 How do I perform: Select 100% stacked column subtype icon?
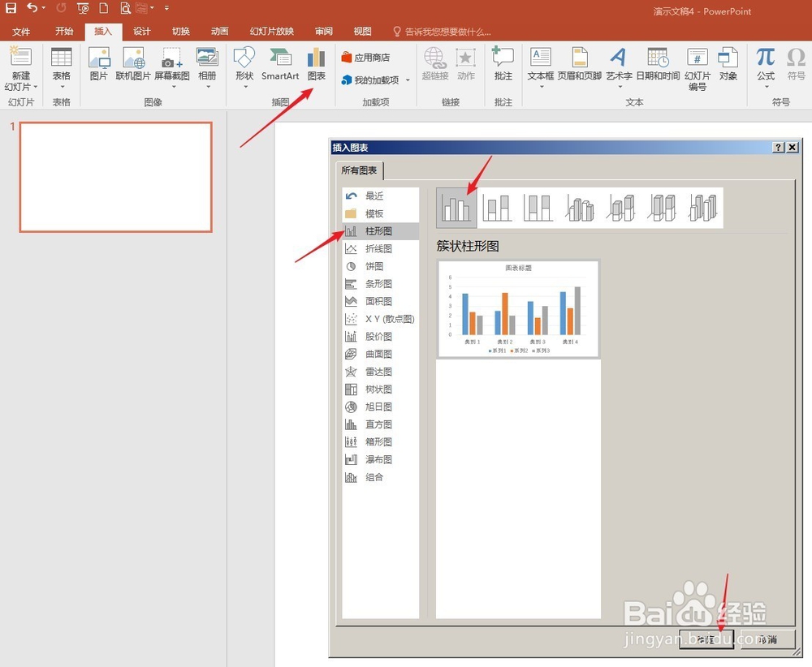pos(537,208)
